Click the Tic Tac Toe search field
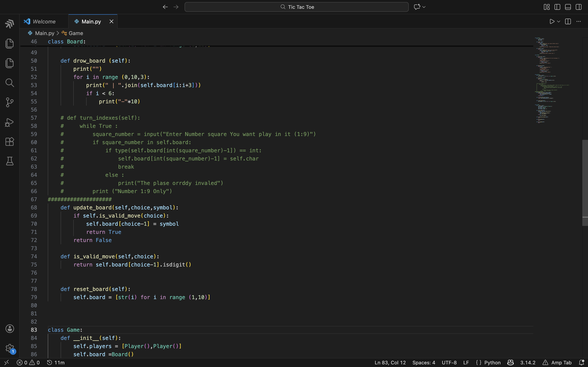Screen dimensions: 588x367 point(296,7)
